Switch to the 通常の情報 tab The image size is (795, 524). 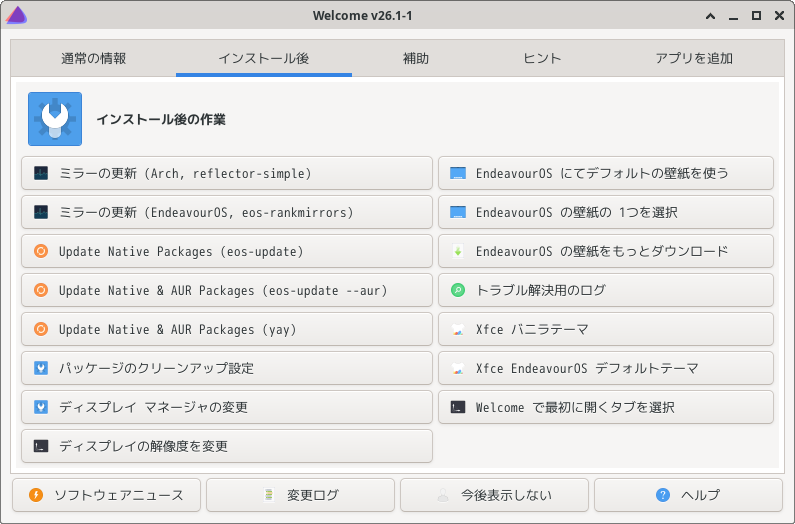pyautogui.click(x=93, y=58)
